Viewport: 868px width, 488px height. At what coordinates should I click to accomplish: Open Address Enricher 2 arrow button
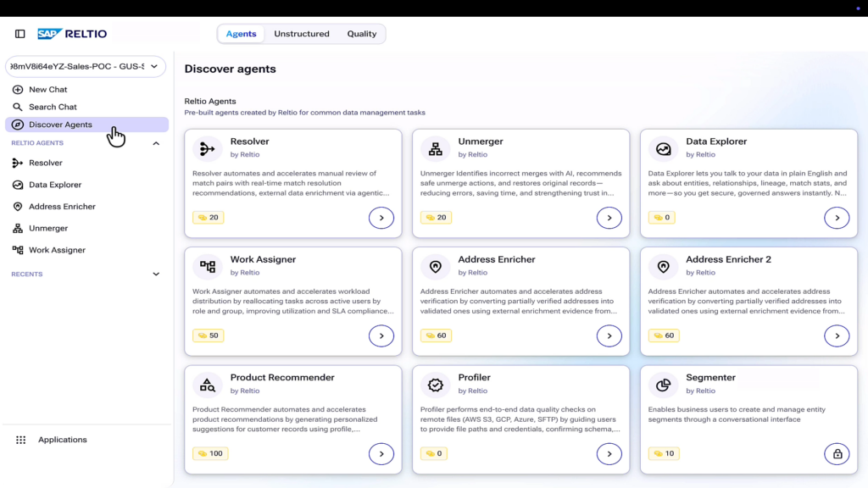(x=837, y=335)
